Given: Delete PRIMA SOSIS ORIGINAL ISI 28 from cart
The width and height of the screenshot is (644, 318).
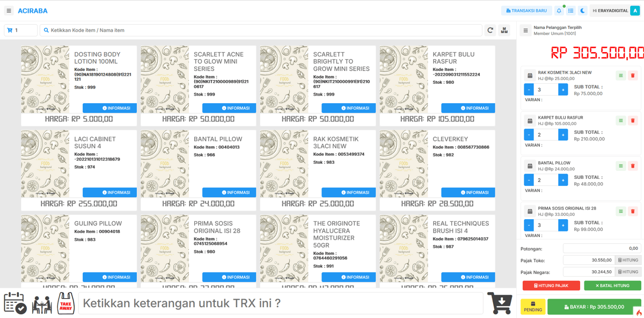Looking at the screenshot, I should (x=633, y=211).
